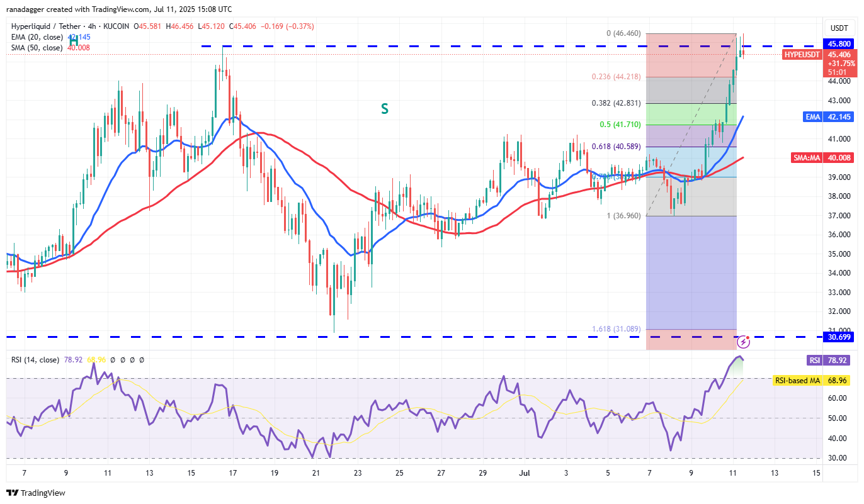The width and height of the screenshot is (864, 504).
Task: Select the green 'S' text annotation
Action: (384, 109)
